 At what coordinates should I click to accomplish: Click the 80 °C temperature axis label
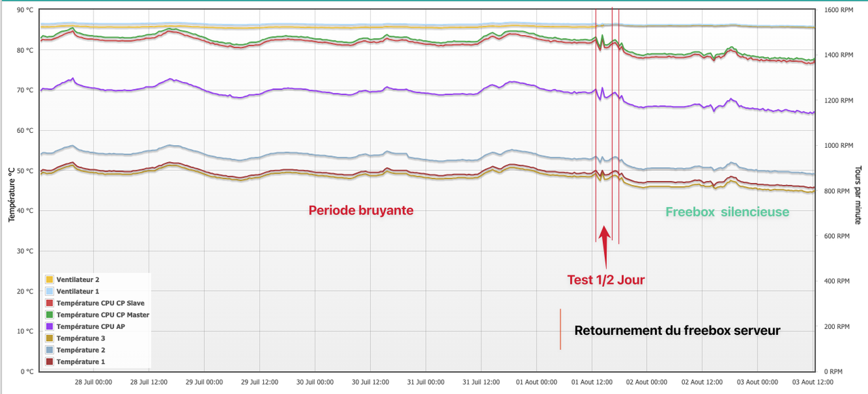click(x=25, y=50)
